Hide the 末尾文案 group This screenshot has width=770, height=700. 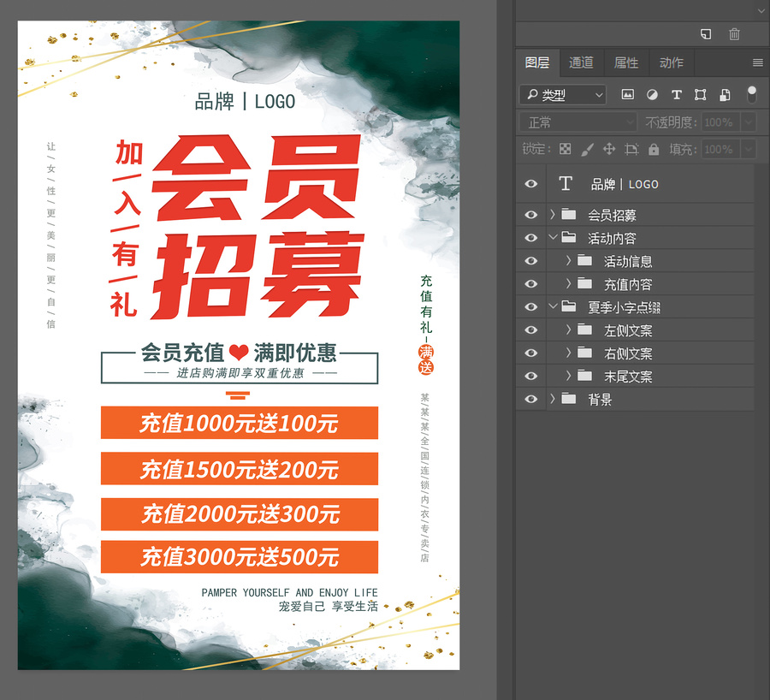coord(530,377)
